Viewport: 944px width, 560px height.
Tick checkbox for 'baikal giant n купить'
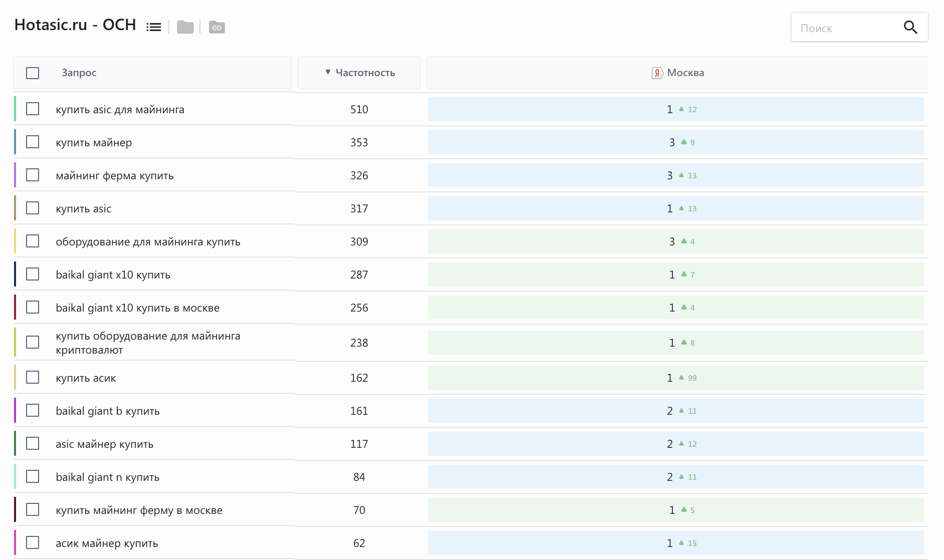click(33, 476)
